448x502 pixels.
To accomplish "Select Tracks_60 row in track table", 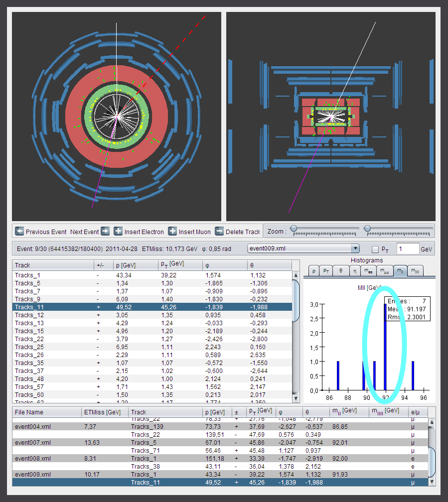I will 152,395.
